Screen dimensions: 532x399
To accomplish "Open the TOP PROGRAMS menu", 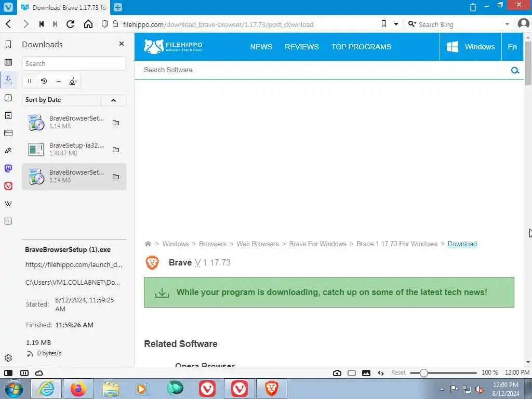I will click(361, 47).
